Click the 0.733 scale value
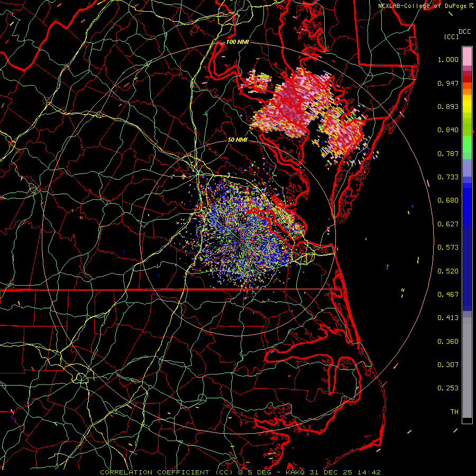This screenshot has height=476, width=476. click(x=448, y=177)
